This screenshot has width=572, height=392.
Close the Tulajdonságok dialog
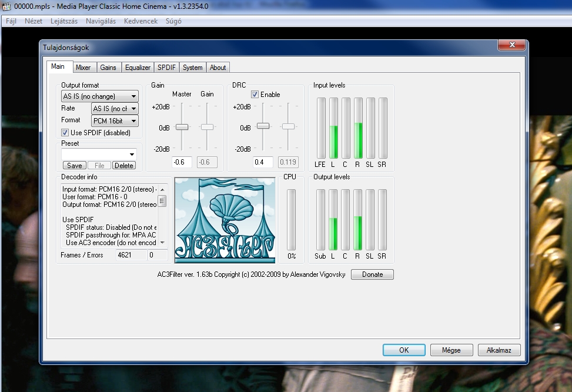point(512,45)
